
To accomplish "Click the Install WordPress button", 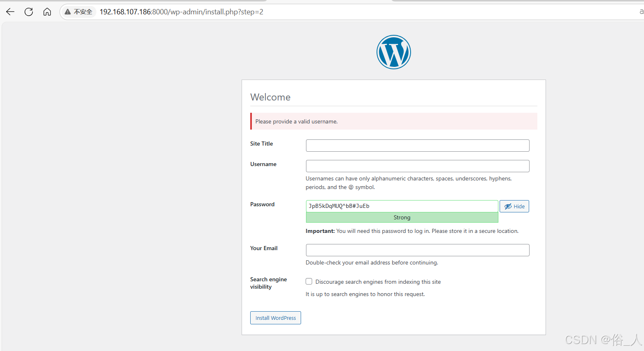I will tap(276, 318).
